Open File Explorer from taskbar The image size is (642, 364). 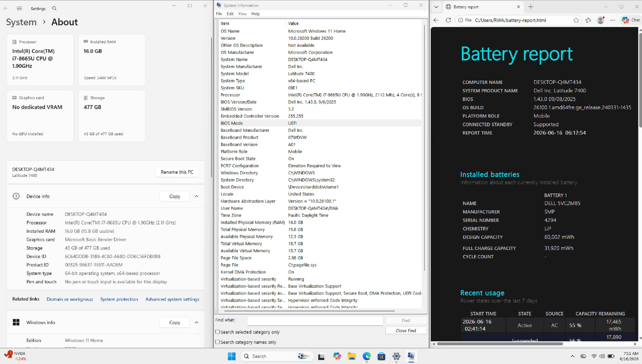[352, 356]
